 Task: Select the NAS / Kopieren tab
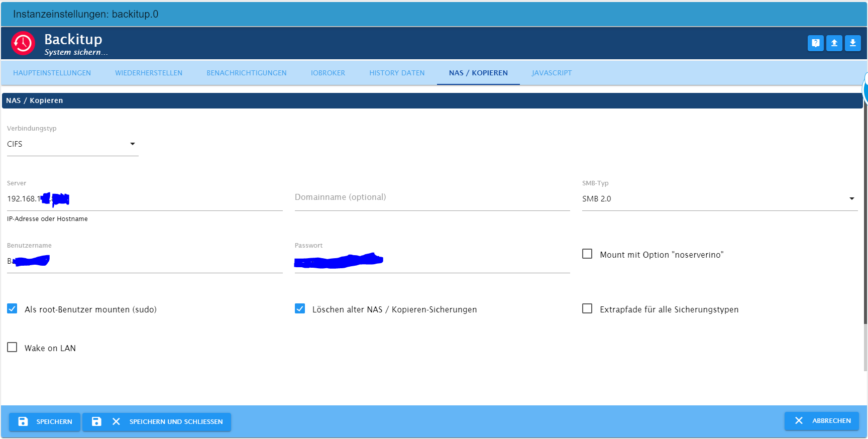pos(478,73)
